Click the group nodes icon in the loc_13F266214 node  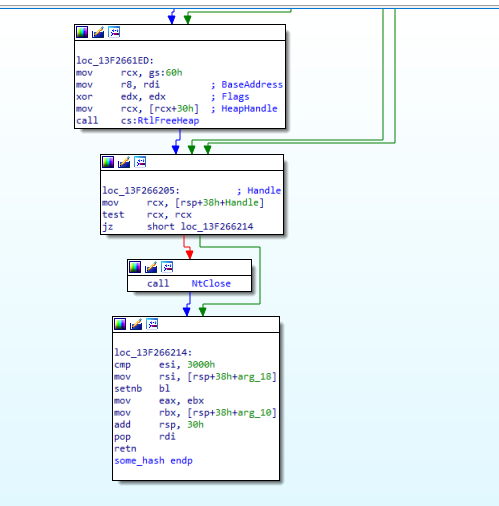pyautogui.click(x=152, y=324)
